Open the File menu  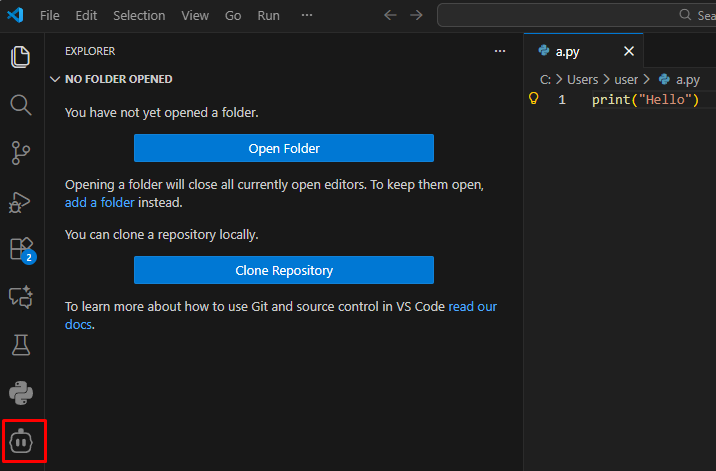tap(50, 16)
